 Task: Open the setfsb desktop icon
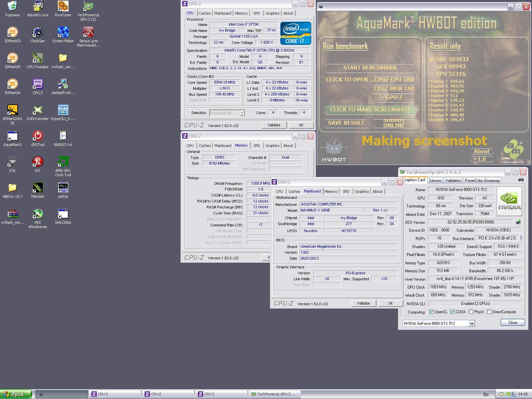tap(63, 190)
